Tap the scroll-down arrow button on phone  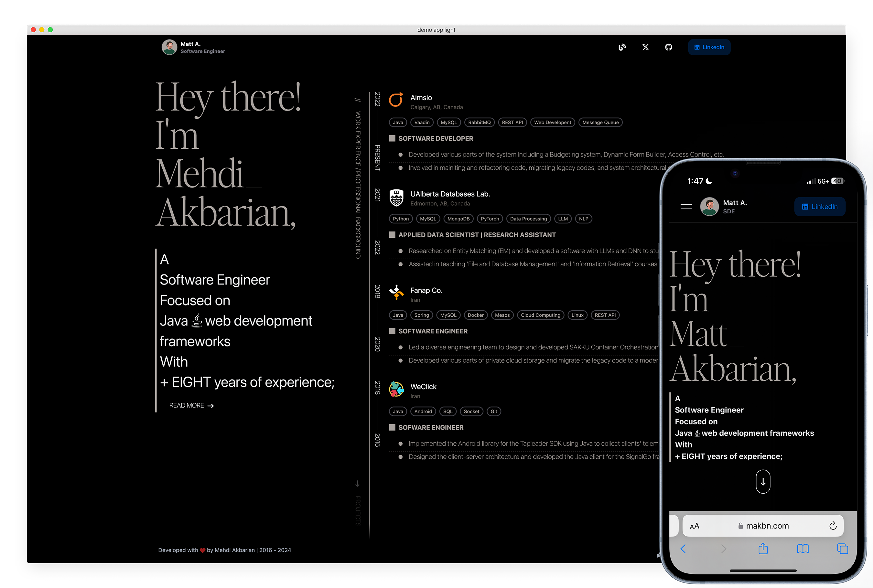tap(763, 482)
